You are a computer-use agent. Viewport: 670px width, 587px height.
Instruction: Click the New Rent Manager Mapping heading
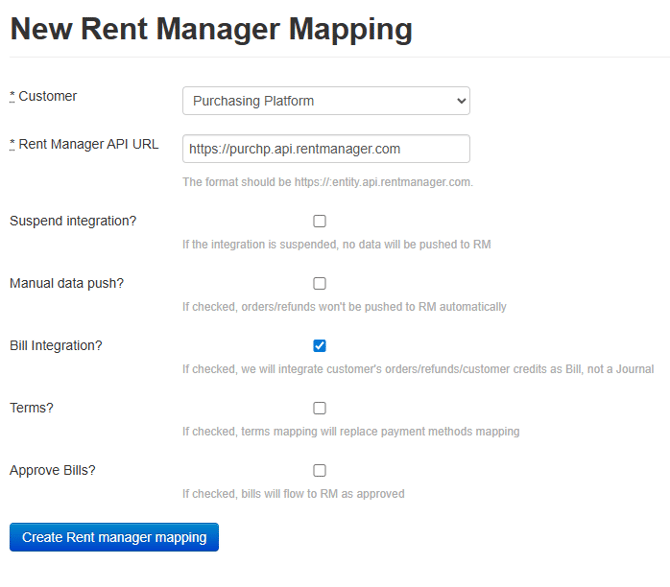point(211,28)
